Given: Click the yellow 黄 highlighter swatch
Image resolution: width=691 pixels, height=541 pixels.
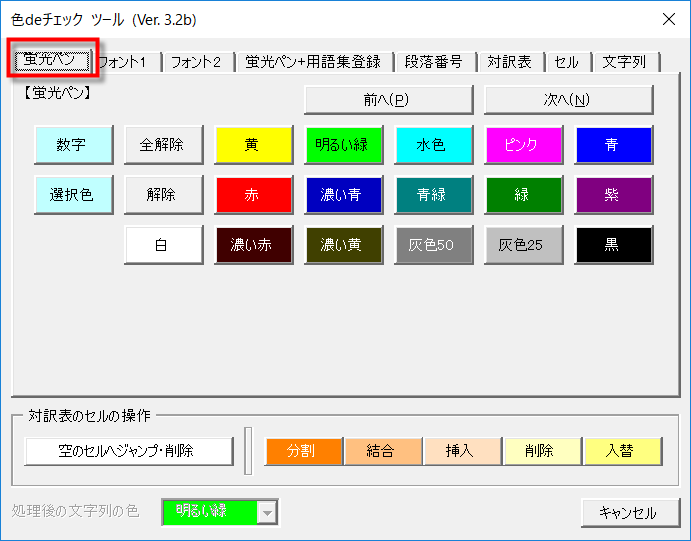Looking at the screenshot, I should (x=253, y=145).
